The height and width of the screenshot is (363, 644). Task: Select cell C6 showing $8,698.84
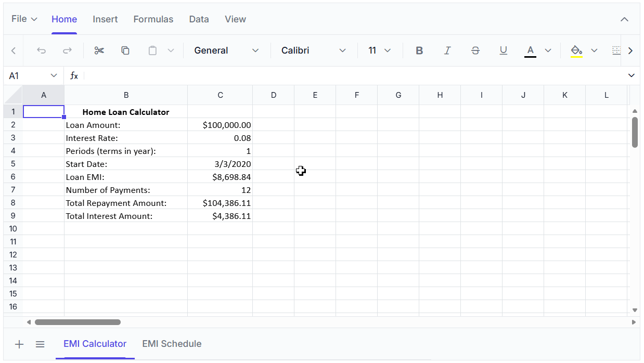click(x=220, y=177)
